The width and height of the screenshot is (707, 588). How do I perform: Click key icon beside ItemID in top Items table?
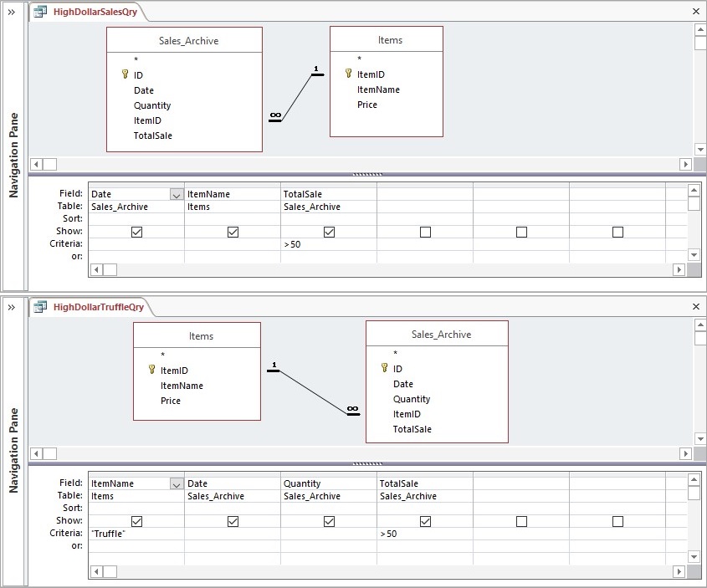click(x=349, y=74)
